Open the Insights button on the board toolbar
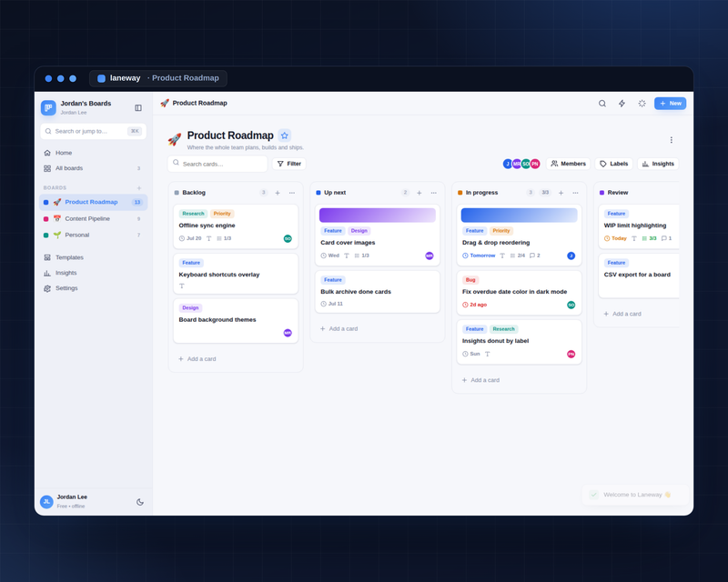728x582 pixels. [x=658, y=164]
